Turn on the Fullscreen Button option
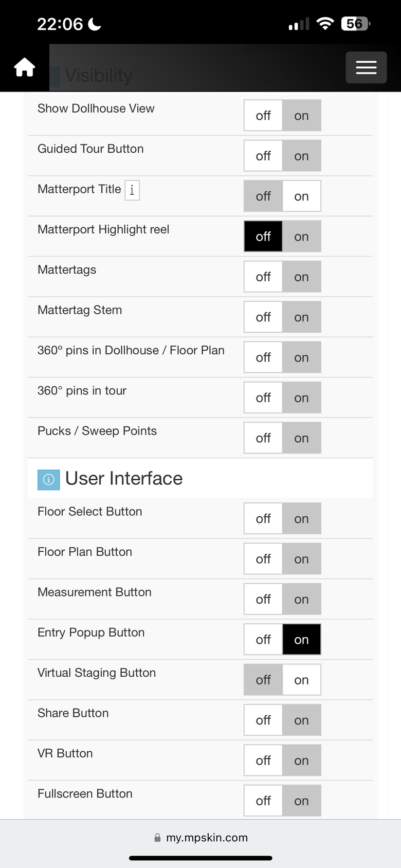The image size is (401, 868). [302, 801]
